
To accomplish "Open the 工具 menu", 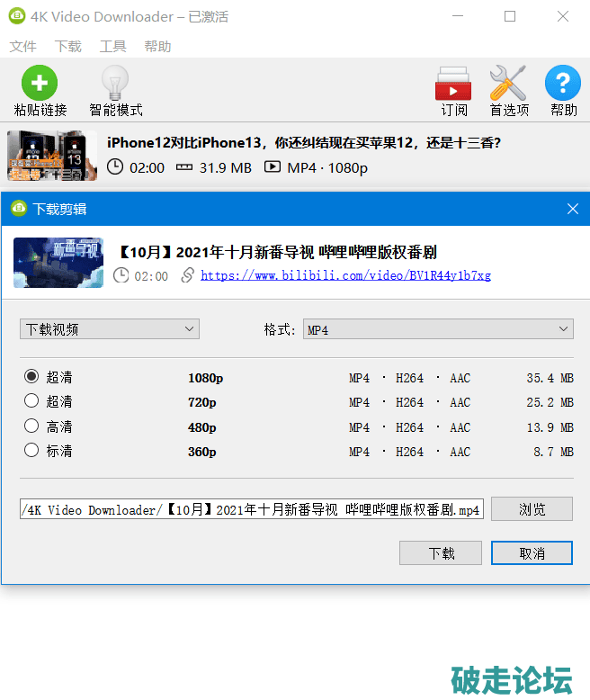I will click(x=112, y=47).
